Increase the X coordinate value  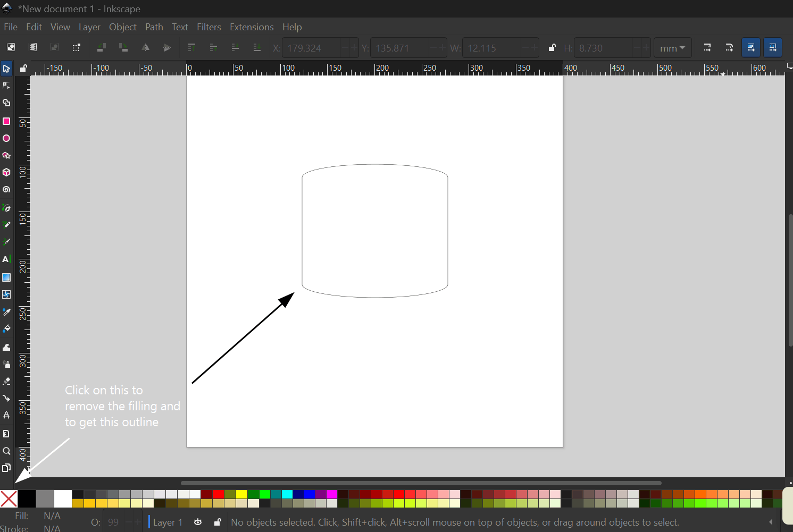point(354,48)
